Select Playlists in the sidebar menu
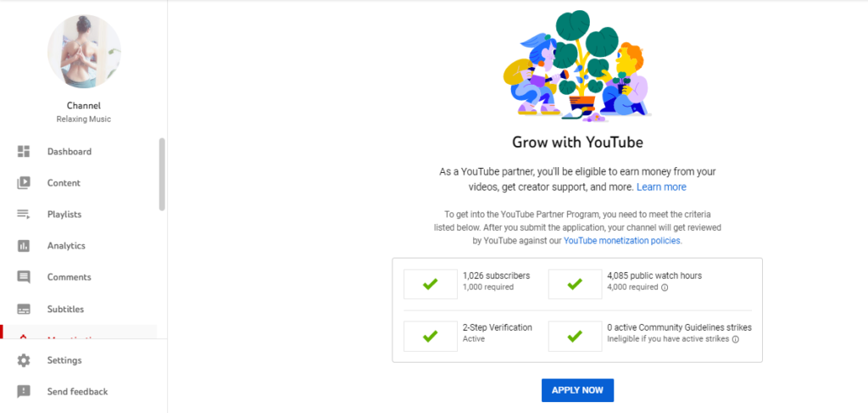 click(66, 215)
